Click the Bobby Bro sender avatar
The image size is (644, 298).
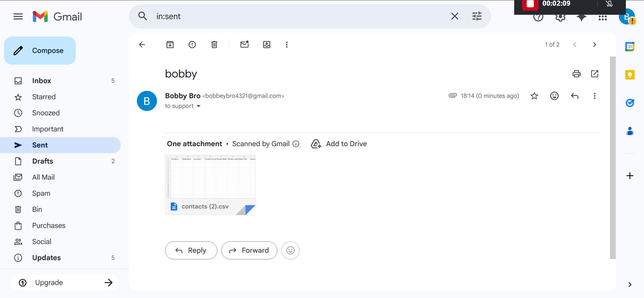coord(147,101)
